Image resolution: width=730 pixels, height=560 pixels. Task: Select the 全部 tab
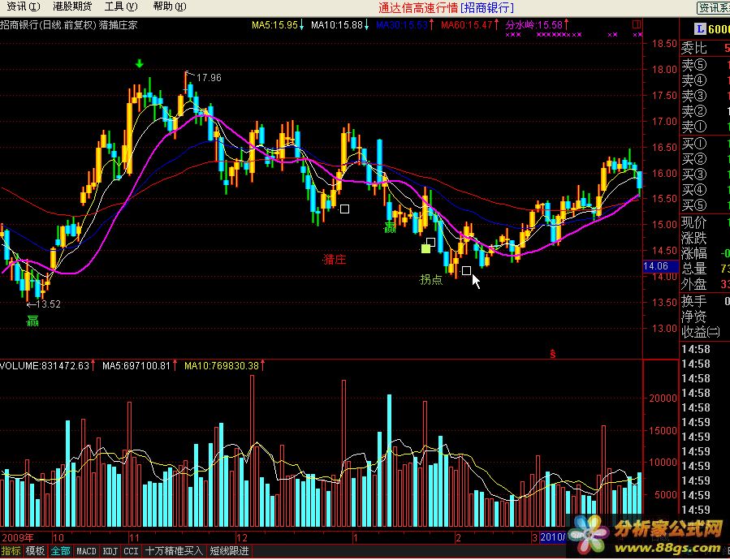(x=60, y=551)
